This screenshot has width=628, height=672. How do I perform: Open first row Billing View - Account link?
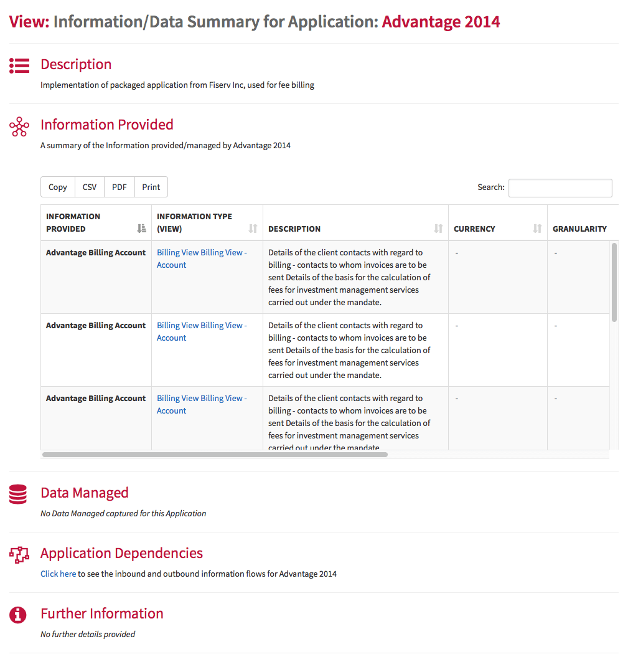point(201,258)
